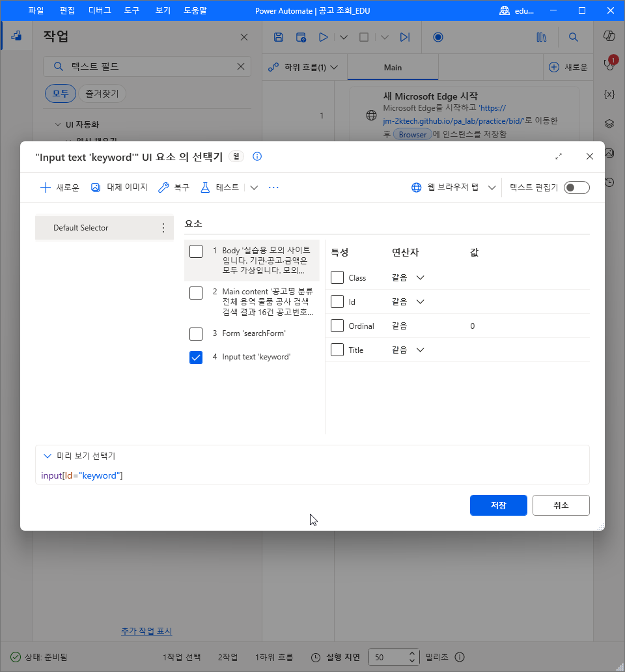Viewport: 625px width, 672px height.
Task: Click the Save flow icon in toolbar
Action: (x=279, y=37)
